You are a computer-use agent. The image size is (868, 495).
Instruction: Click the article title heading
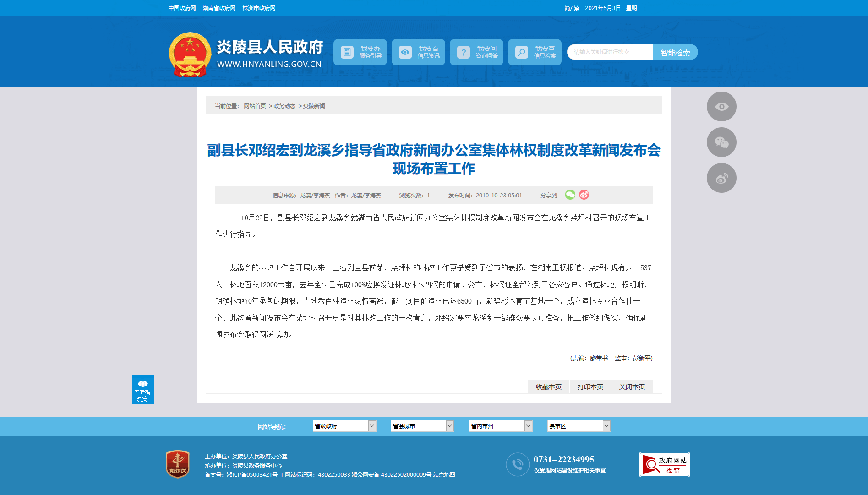coord(434,159)
